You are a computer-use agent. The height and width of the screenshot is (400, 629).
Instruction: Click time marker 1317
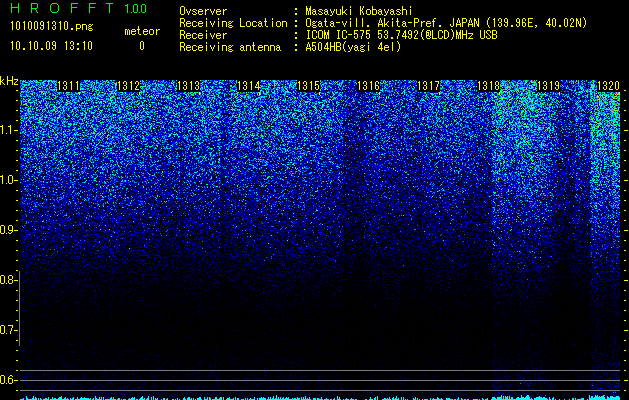point(428,86)
